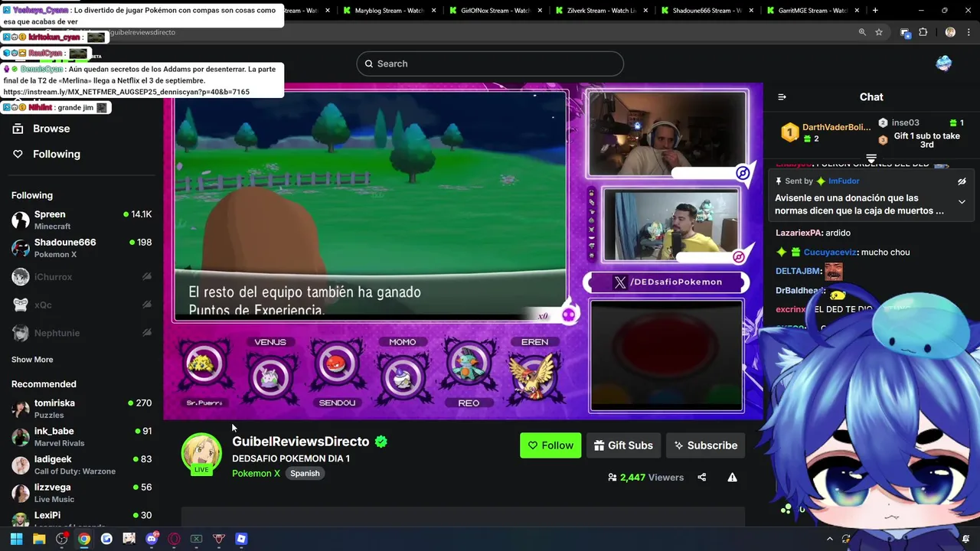The image size is (980, 551).
Task: Click the DELTAJBM username in chat
Action: tap(798, 271)
